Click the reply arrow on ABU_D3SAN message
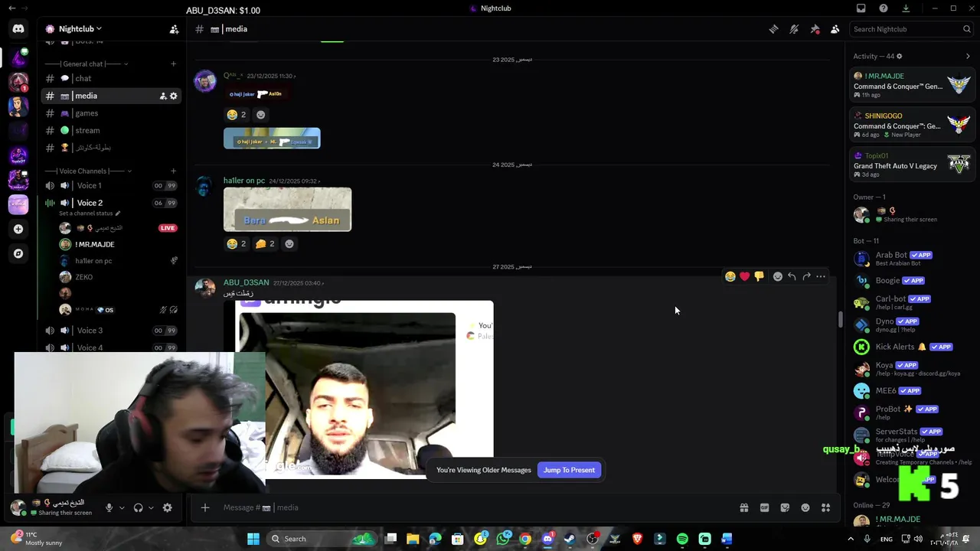980x551 pixels. (x=792, y=276)
